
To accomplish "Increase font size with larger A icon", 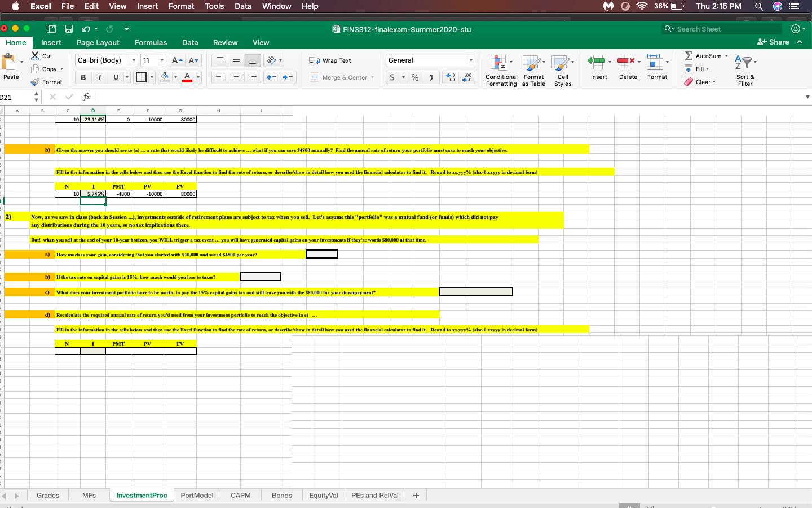I will pos(176,60).
